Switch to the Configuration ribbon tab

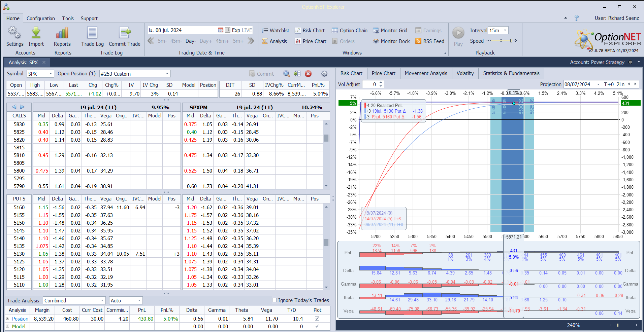coord(41,19)
